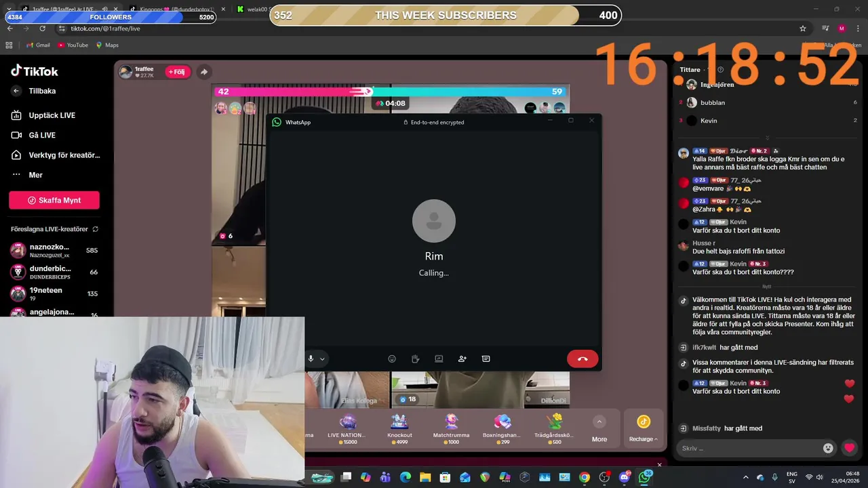Go back with the Tillbaka link
Screen dimensions: 868x488
[x=34, y=91]
